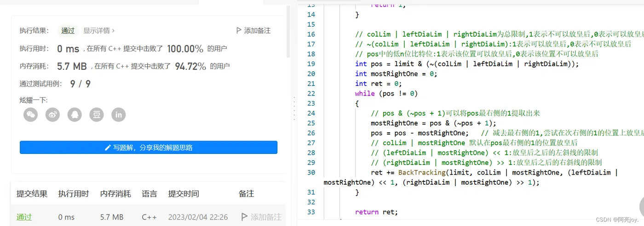Click 'mostRightOne = pos & (~pos + 1);' line
644x226 pixels.
click(433, 123)
